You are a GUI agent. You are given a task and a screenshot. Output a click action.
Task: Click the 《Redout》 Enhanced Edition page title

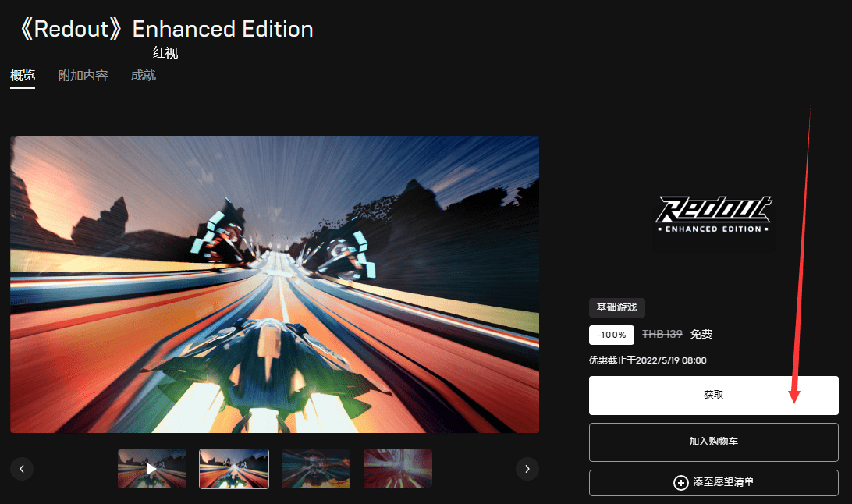click(166, 29)
